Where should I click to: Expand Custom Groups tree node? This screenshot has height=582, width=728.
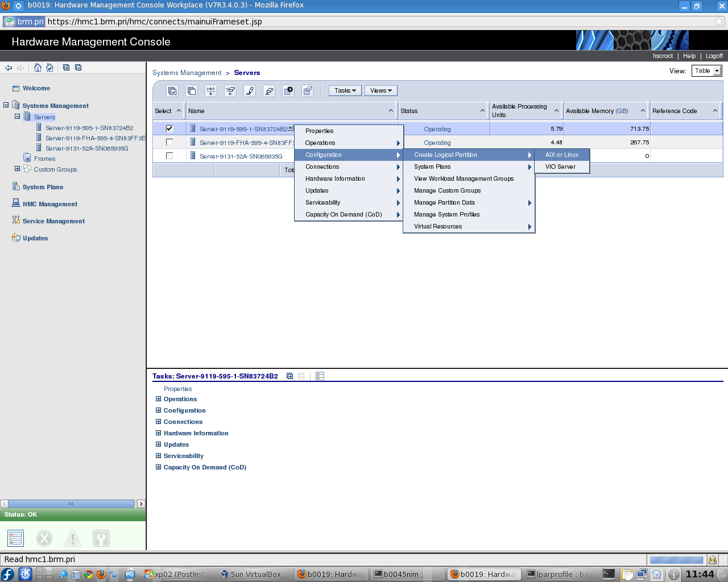[x=17, y=169]
